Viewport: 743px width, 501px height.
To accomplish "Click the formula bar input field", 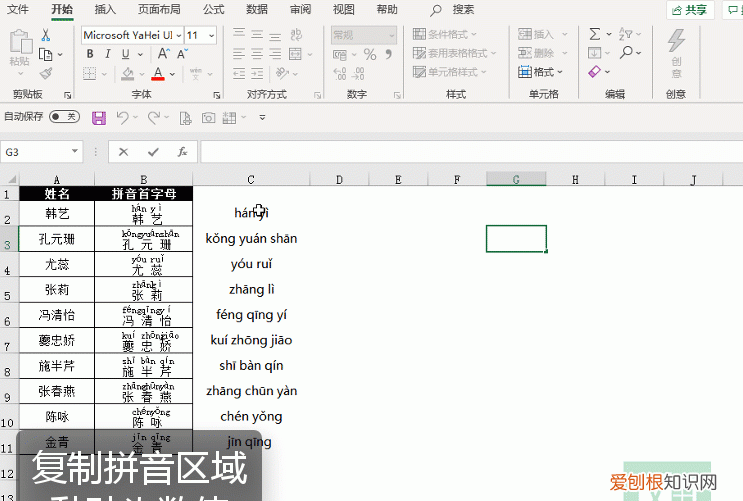I will tap(471, 152).
